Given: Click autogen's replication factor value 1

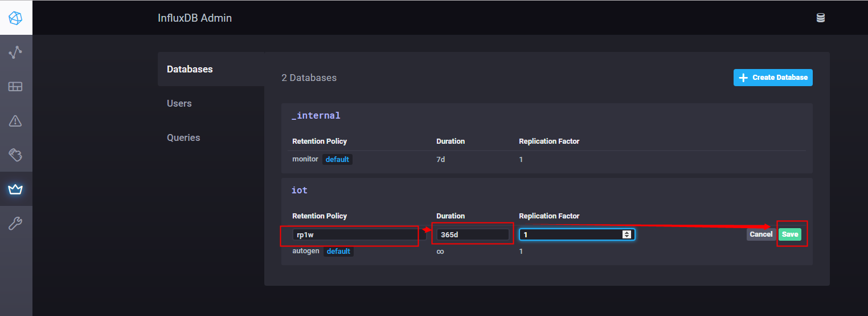Looking at the screenshot, I should (521, 252).
